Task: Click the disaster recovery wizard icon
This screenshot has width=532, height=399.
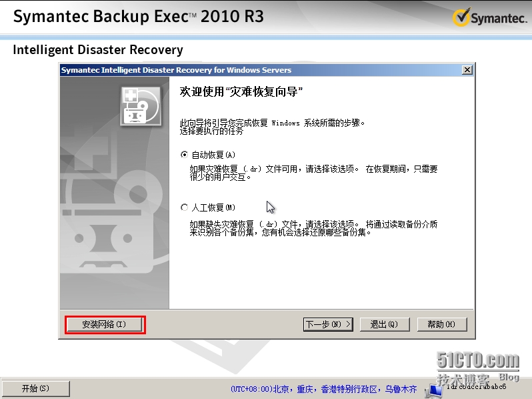Action: [x=141, y=106]
